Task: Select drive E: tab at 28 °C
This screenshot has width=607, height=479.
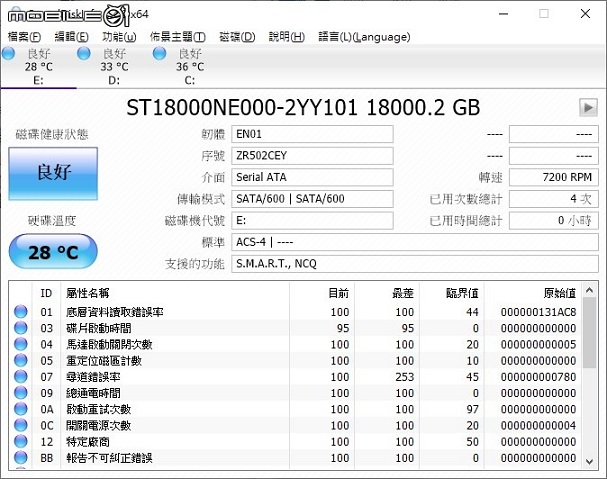Action: point(38,67)
